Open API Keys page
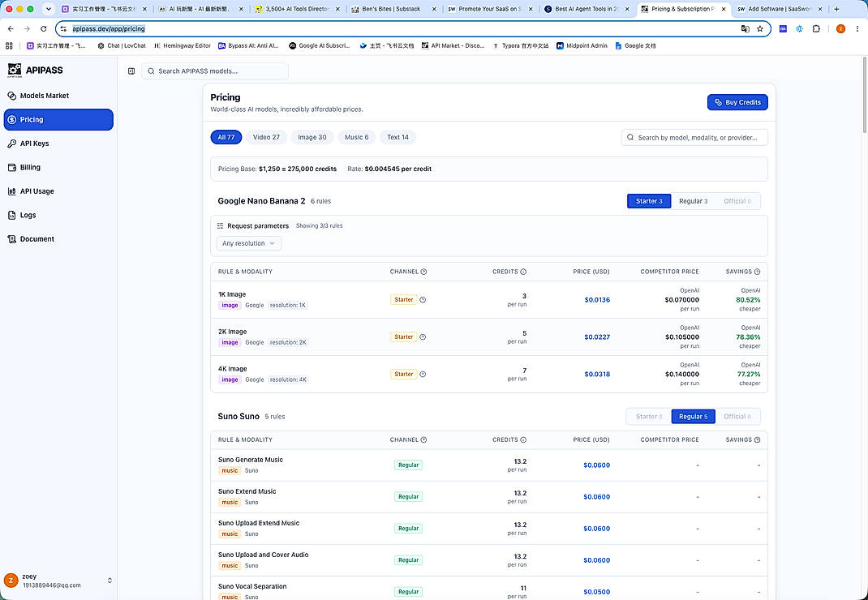The height and width of the screenshot is (600, 868). pyautogui.click(x=34, y=144)
